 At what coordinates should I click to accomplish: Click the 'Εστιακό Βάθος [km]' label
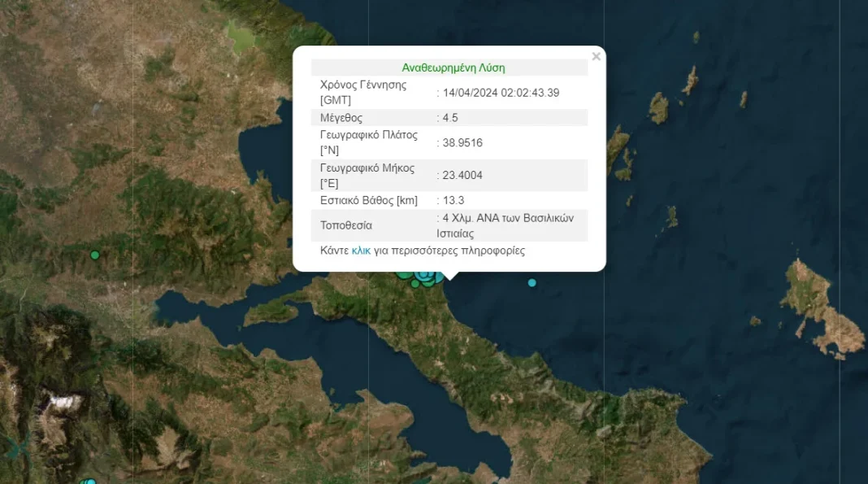(x=369, y=200)
